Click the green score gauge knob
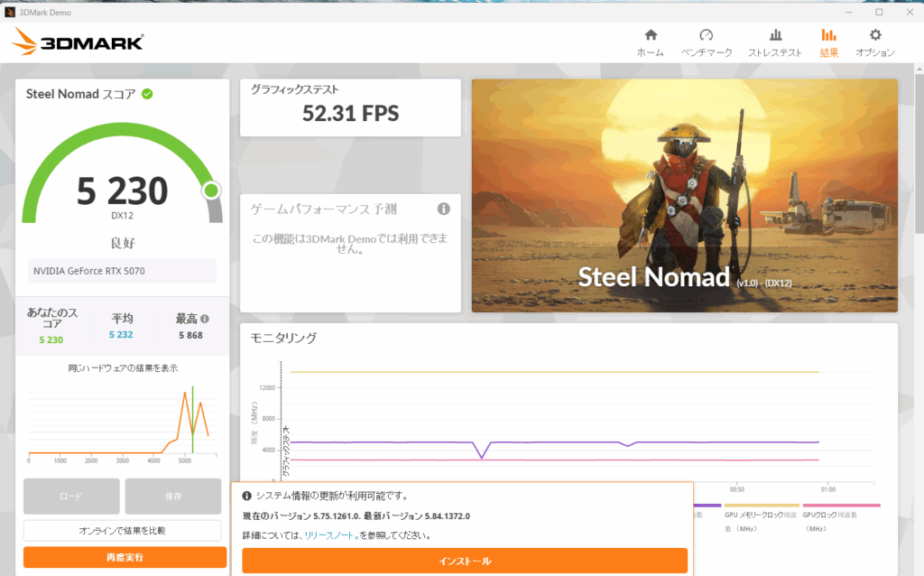 coord(211,190)
